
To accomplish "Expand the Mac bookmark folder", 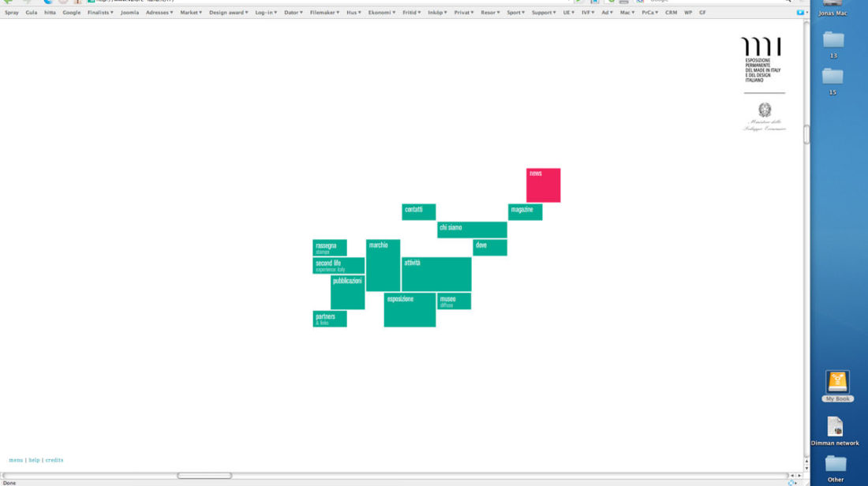I will [x=627, y=12].
